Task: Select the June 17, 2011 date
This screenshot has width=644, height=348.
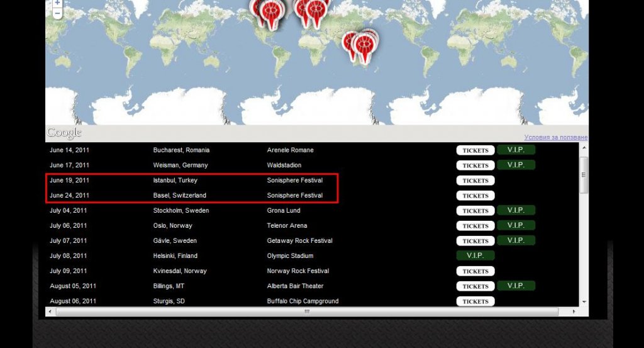Action: pyautogui.click(x=69, y=165)
